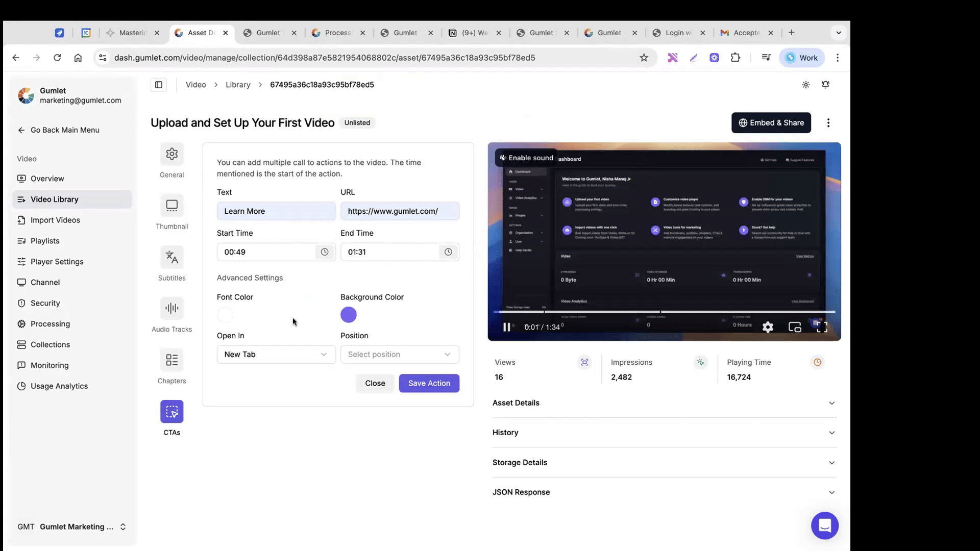Toggle the sidebar panel button

coord(159,85)
